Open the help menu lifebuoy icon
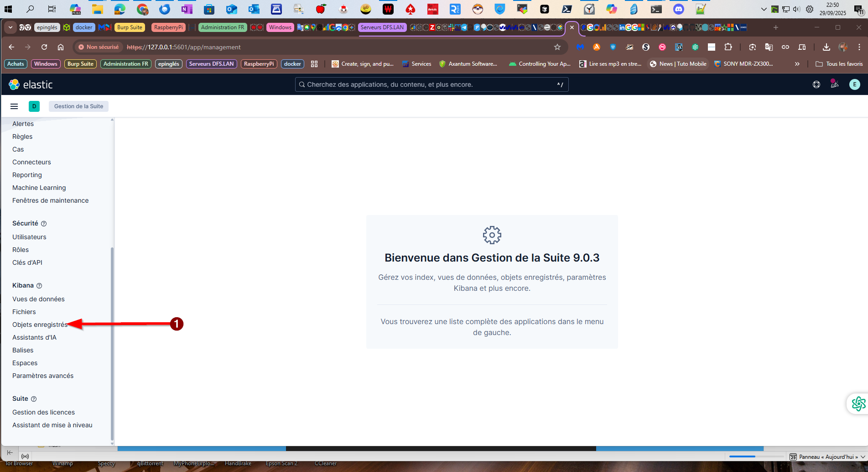The image size is (868, 472). [816, 84]
